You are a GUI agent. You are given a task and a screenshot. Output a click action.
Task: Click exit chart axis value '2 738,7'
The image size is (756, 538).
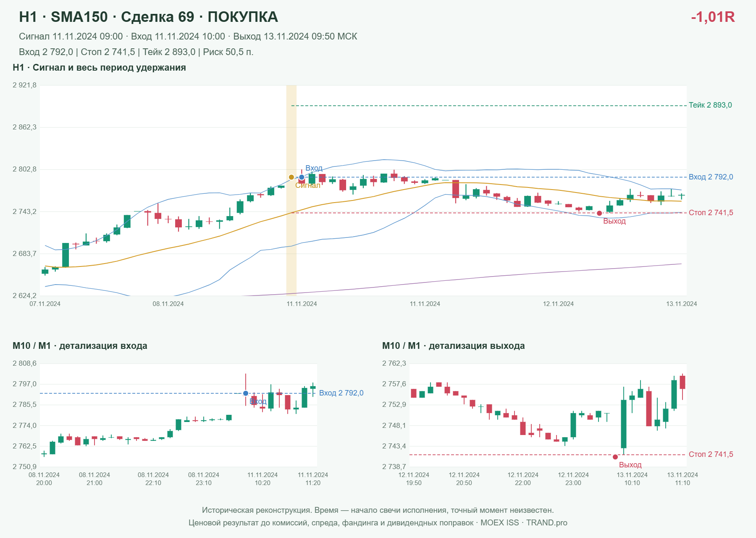pyautogui.click(x=394, y=467)
